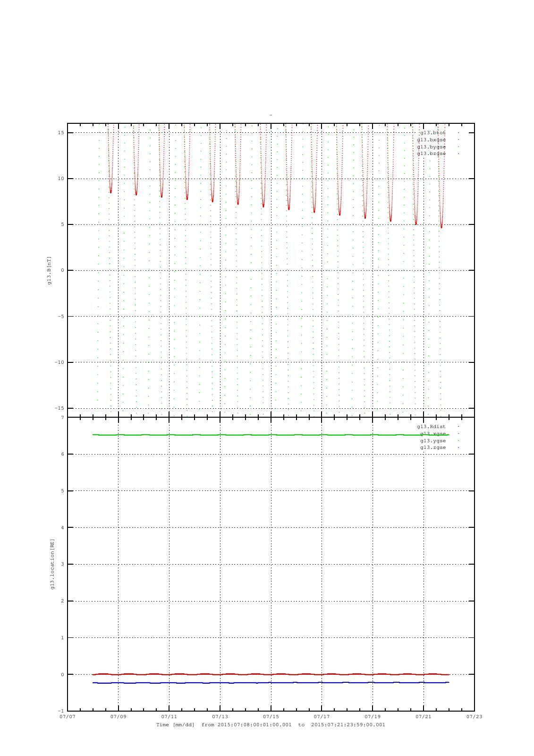This screenshot has height=756, width=534.
Task: Select the g13.bxgse legend label
Action: click(432, 140)
